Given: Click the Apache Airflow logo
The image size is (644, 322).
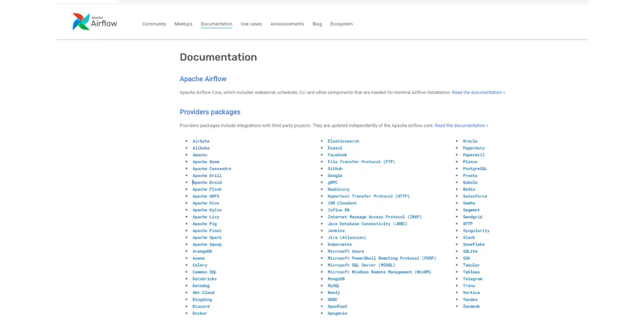Looking at the screenshot, I should pyautogui.click(x=95, y=21).
